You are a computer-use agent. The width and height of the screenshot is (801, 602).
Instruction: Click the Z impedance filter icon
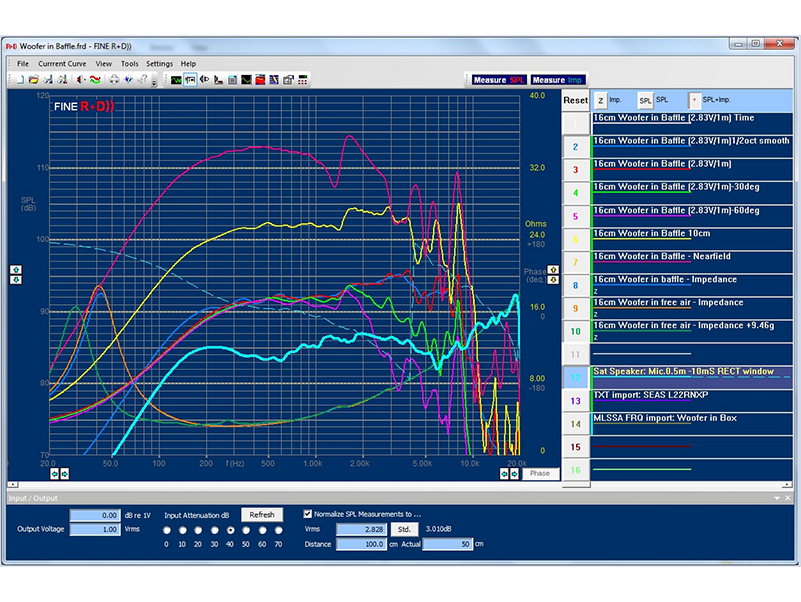tap(601, 100)
